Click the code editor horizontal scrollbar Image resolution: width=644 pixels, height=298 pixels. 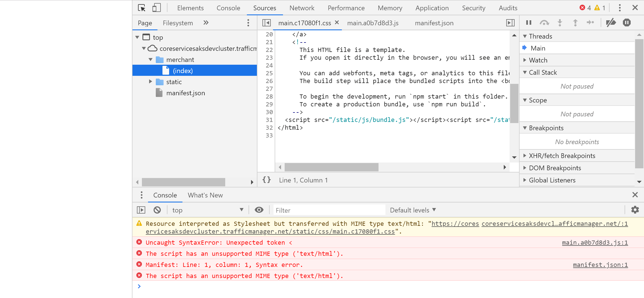click(331, 167)
